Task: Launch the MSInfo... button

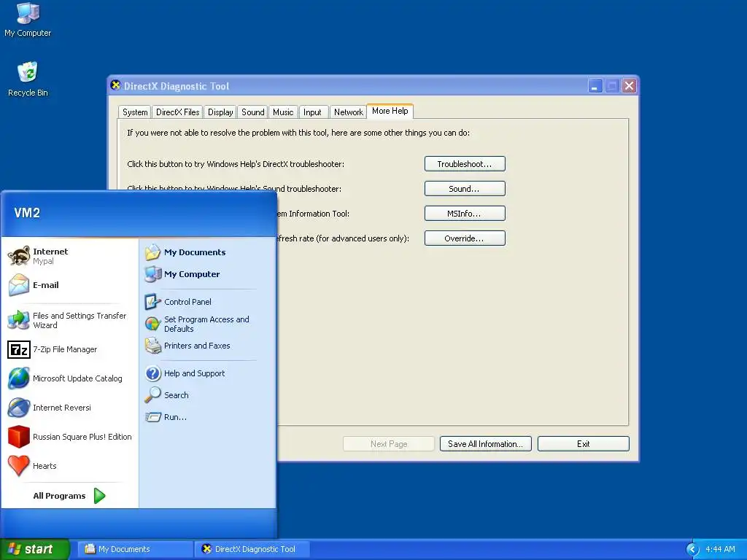Action: [465, 214]
